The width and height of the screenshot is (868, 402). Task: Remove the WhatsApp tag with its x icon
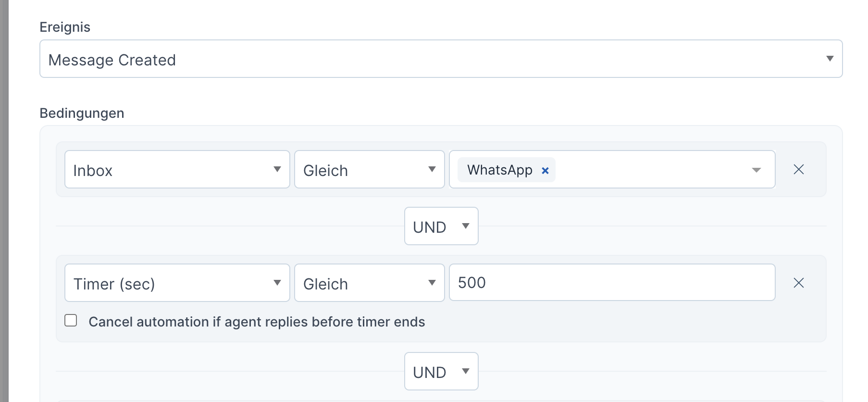tap(545, 170)
